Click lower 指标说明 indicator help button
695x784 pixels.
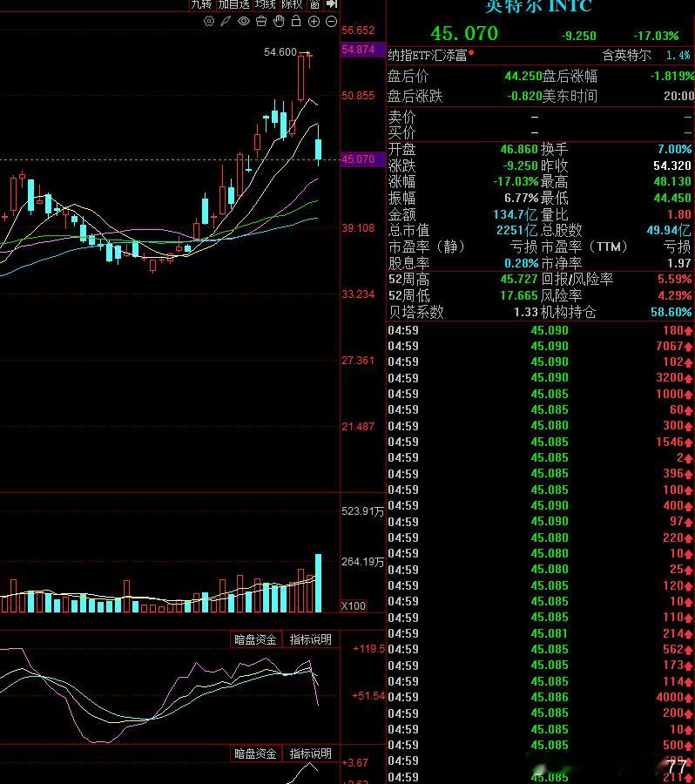pyautogui.click(x=311, y=754)
